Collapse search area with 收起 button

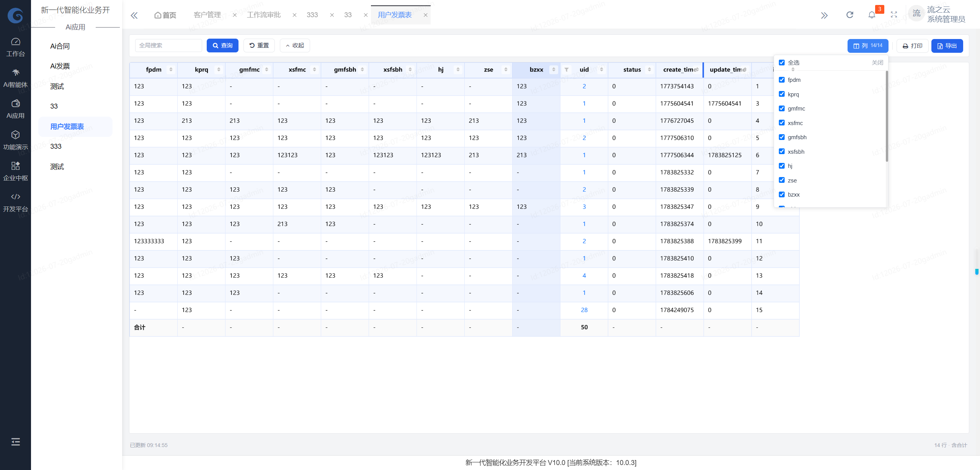[295, 46]
